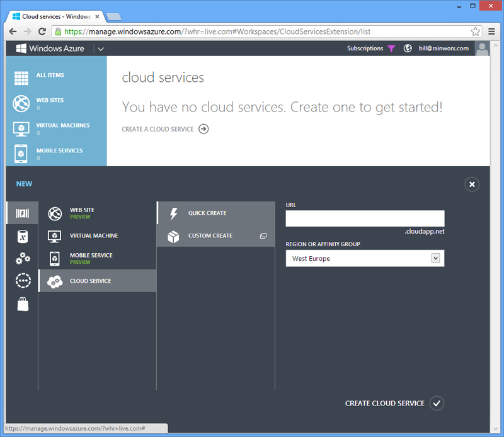Click the Mobile Service phone icon

click(55, 259)
